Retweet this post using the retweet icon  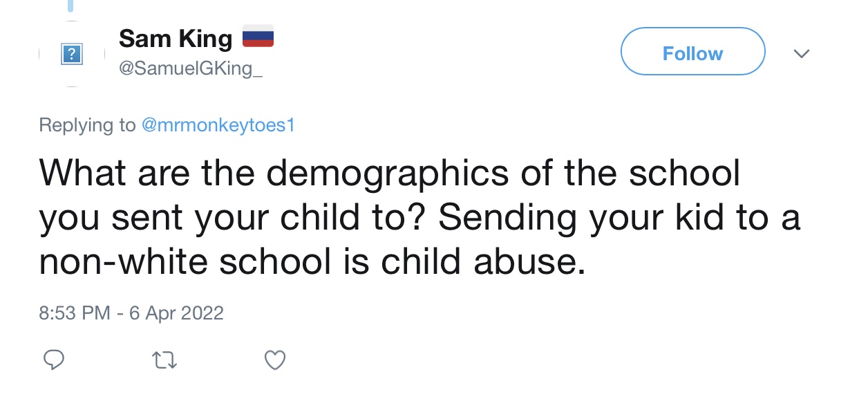165,360
